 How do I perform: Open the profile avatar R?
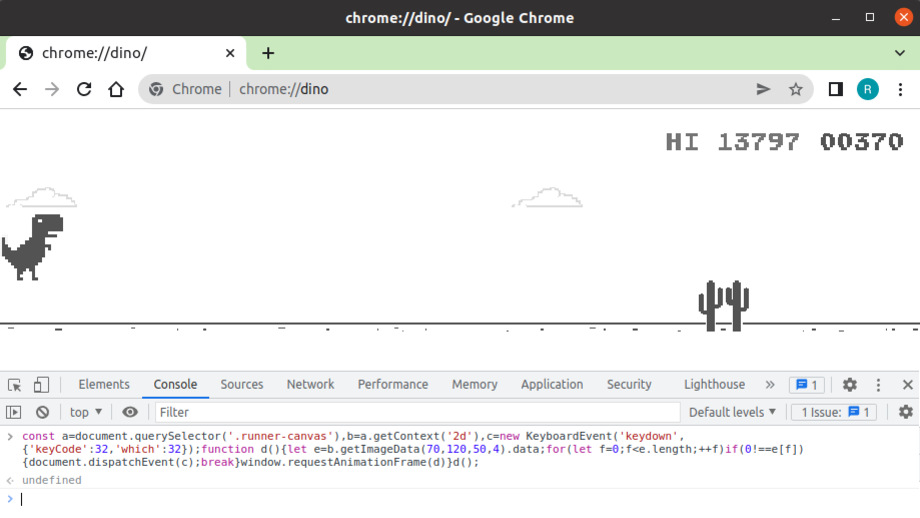click(x=868, y=89)
